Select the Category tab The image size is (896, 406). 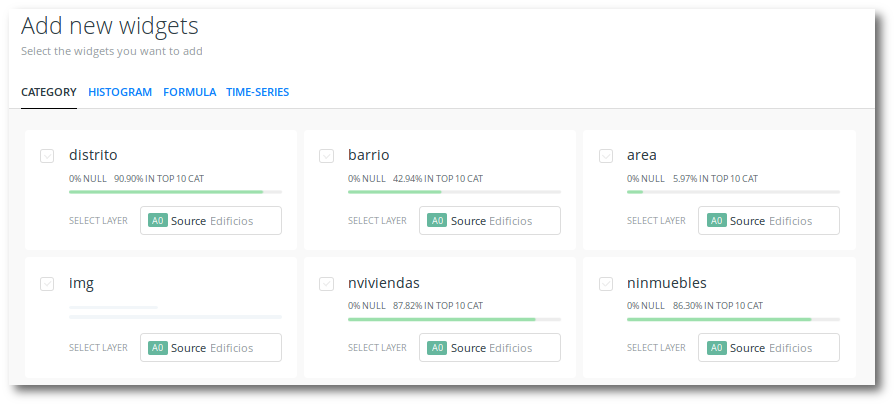49,92
